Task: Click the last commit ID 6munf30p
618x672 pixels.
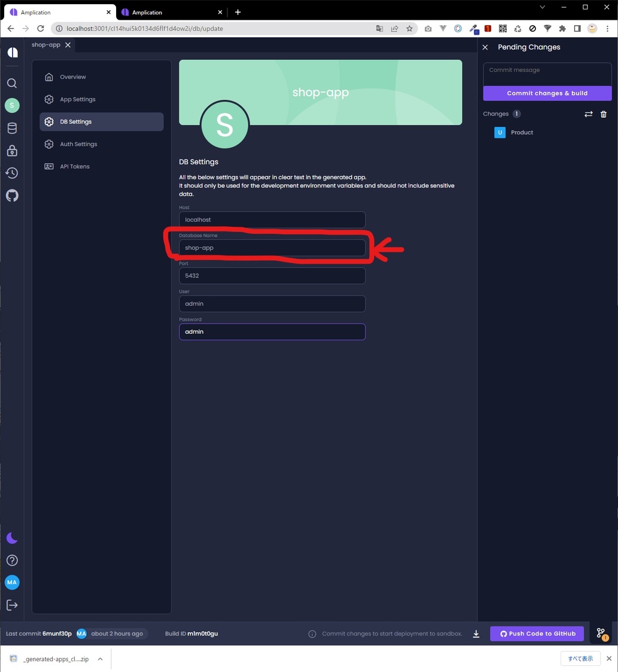Action: (57, 634)
